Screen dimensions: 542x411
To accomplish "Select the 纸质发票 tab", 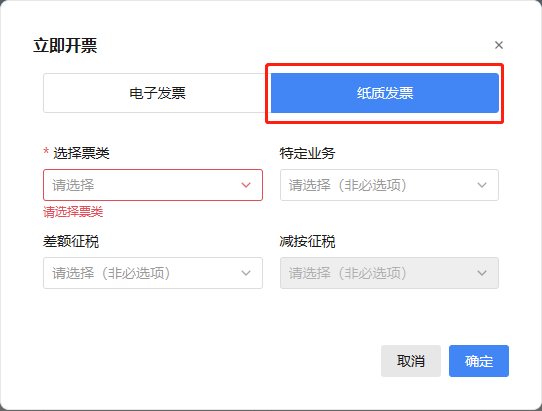I will (x=385, y=93).
